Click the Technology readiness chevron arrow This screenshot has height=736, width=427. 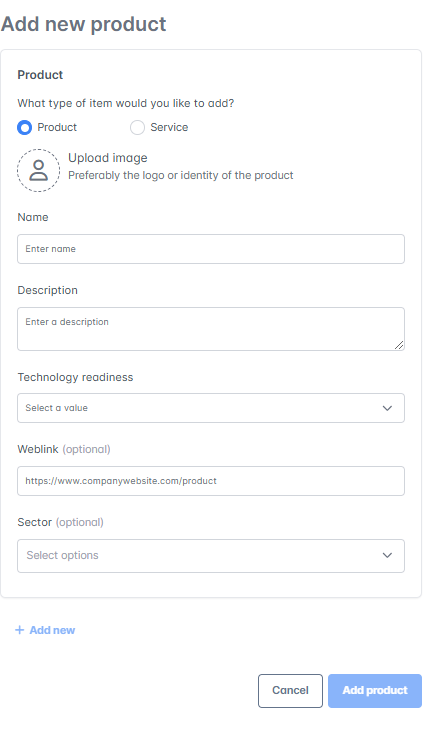(x=387, y=408)
